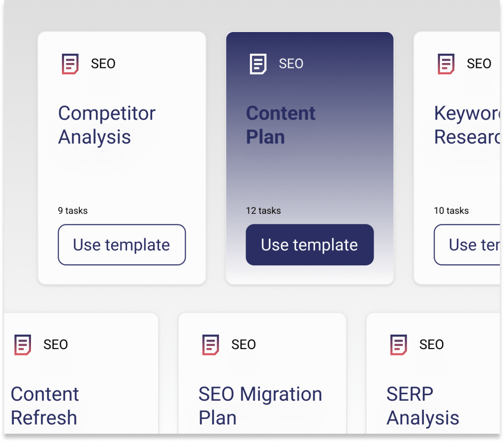
Task: Click the SEO document icon on Content Refresh
Action: coord(23,345)
